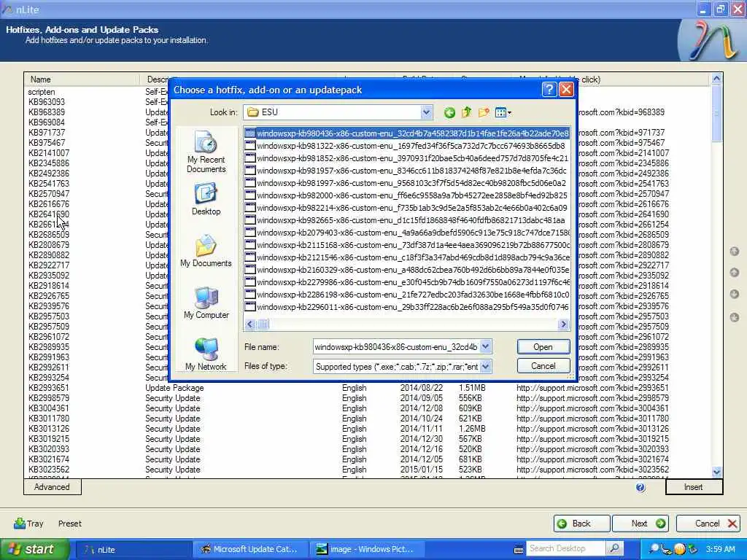Switch to Windows Picture viewer taskbar button

pyautogui.click(x=366, y=550)
